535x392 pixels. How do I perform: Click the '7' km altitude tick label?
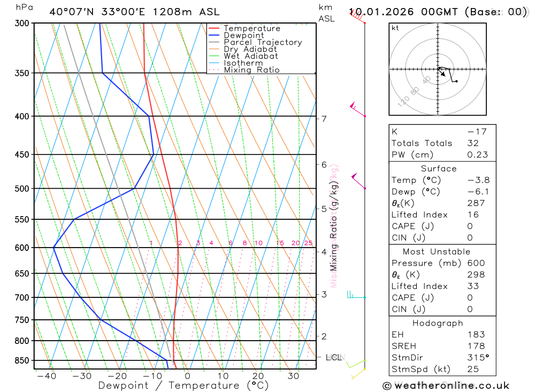tap(324, 119)
